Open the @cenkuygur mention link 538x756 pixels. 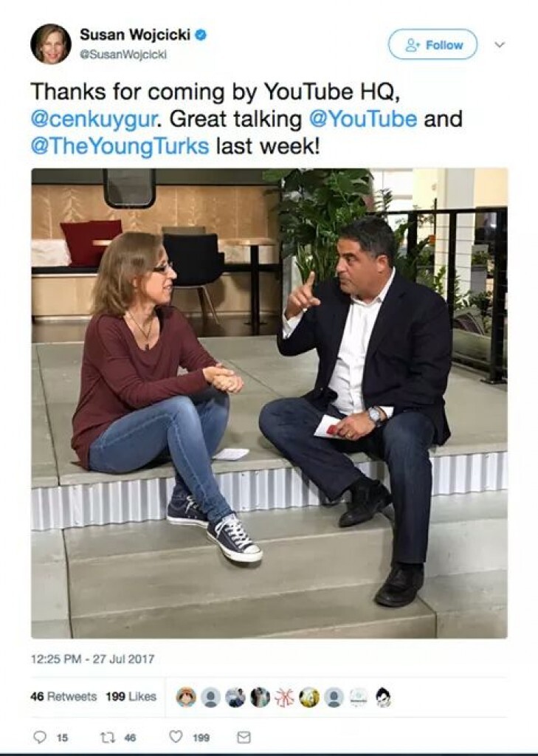tap(94, 119)
